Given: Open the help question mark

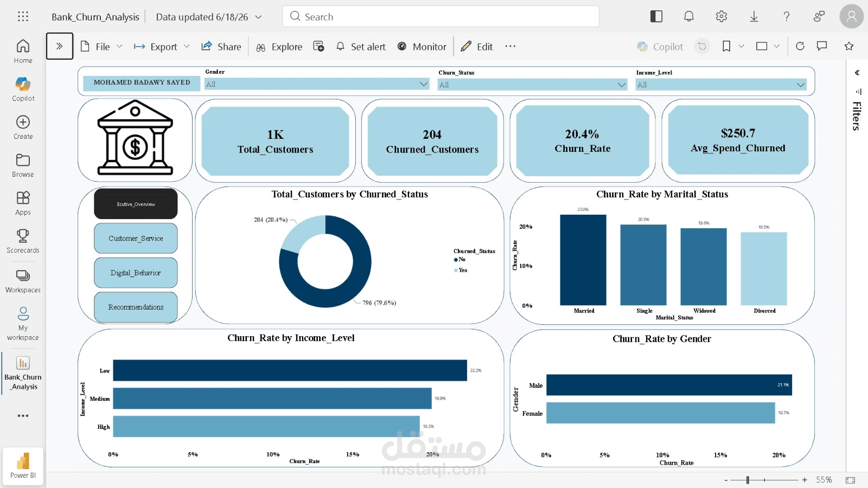Looking at the screenshot, I should [787, 16].
